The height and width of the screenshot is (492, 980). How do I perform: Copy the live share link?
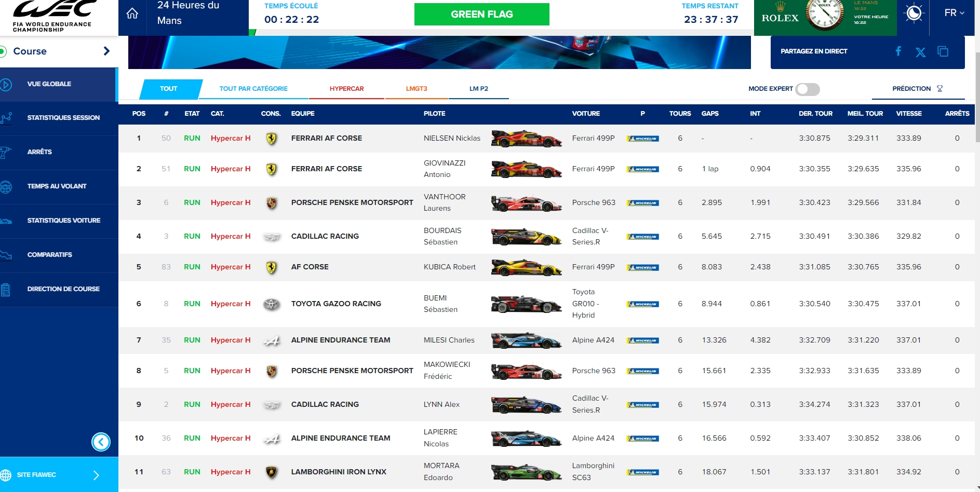(x=943, y=51)
